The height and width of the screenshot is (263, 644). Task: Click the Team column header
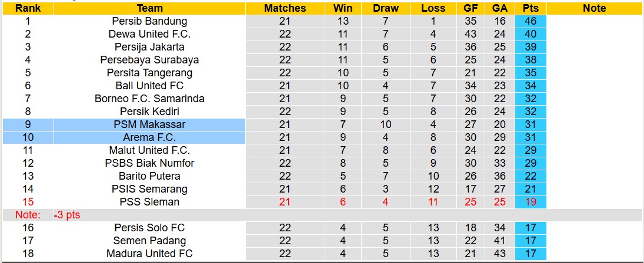[149, 8]
